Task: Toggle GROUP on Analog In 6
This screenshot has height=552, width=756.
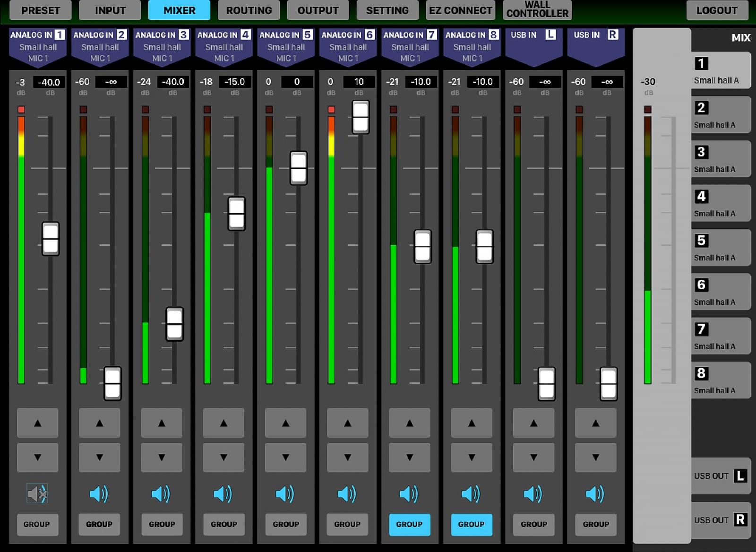Action: (348, 525)
